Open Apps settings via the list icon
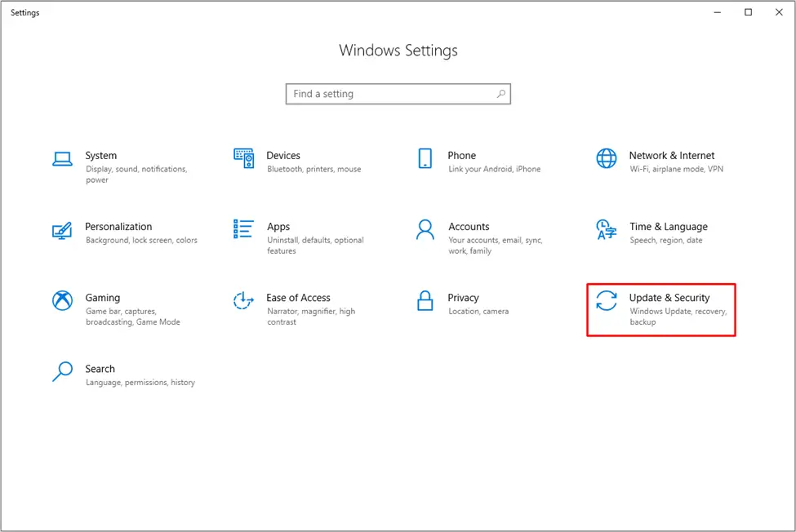Image resolution: width=796 pixels, height=532 pixels. 243,229
